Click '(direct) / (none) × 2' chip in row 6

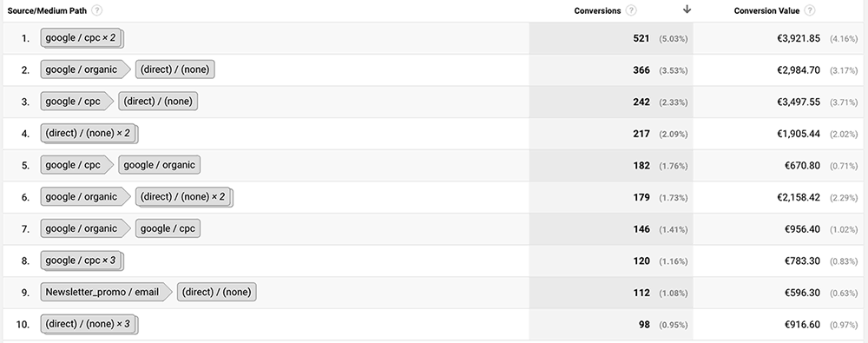coord(184,197)
